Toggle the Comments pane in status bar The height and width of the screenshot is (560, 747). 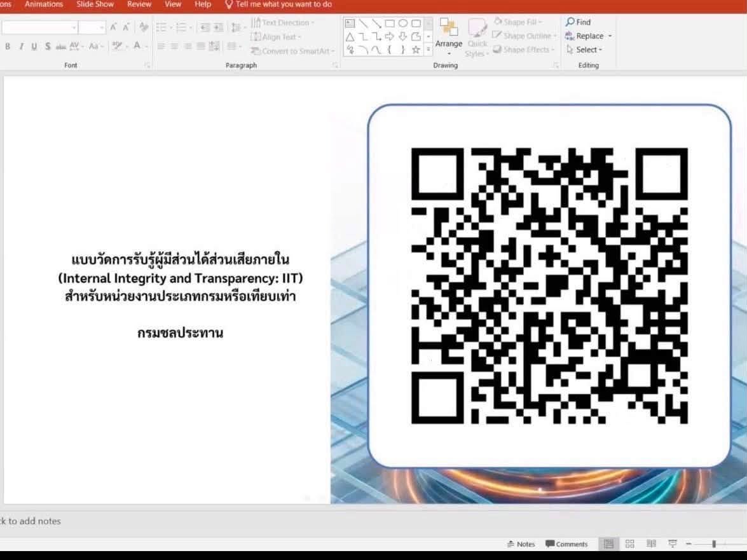567,544
